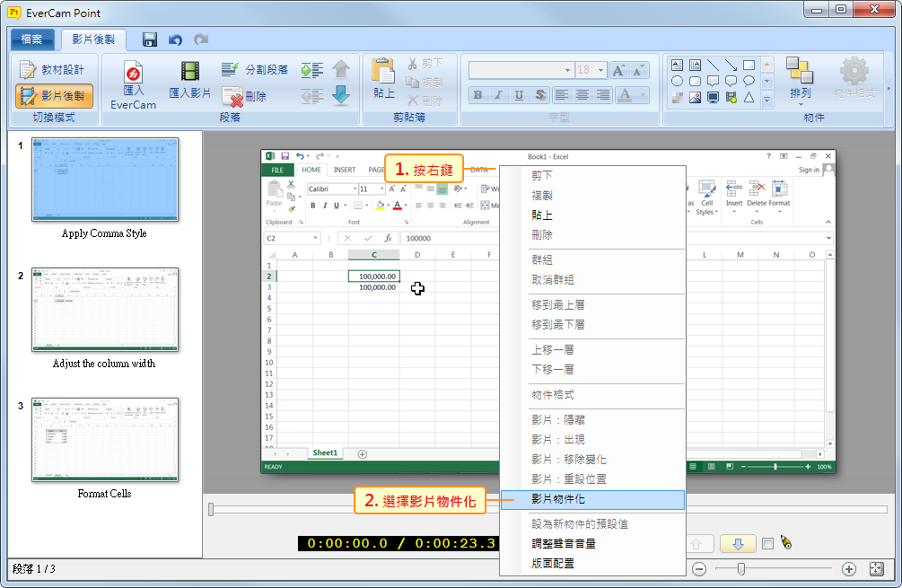Click the blue move-down arrow in ribbon

tap(341, 95)
